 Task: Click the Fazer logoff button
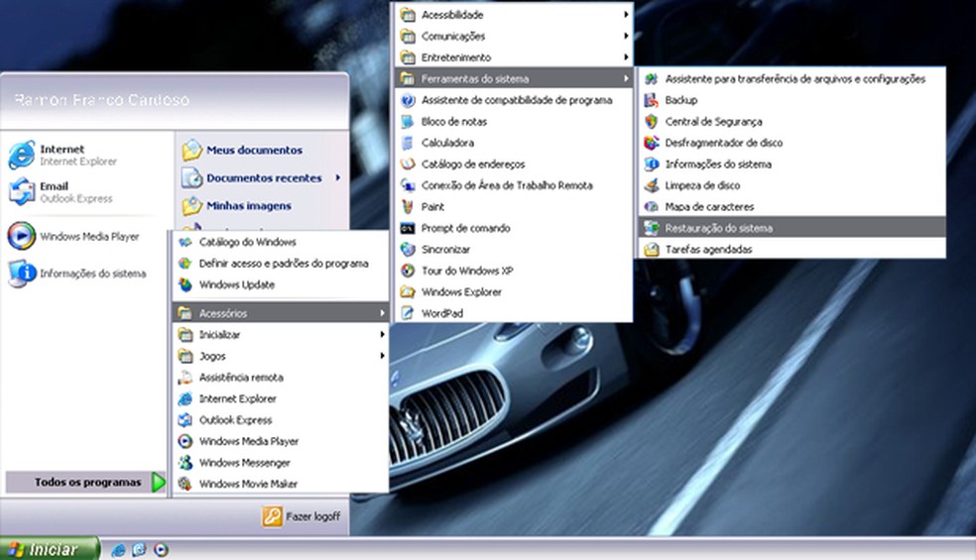(x=302, y=516)
